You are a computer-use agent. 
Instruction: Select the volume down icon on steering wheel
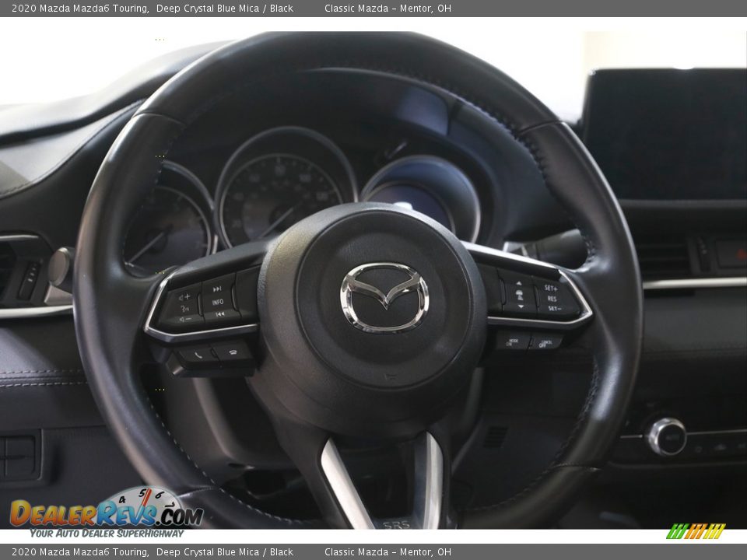tap(186, 318)
